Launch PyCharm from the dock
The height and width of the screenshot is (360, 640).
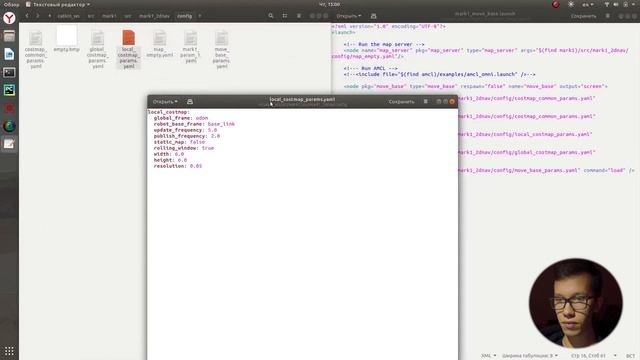point(9,90)
